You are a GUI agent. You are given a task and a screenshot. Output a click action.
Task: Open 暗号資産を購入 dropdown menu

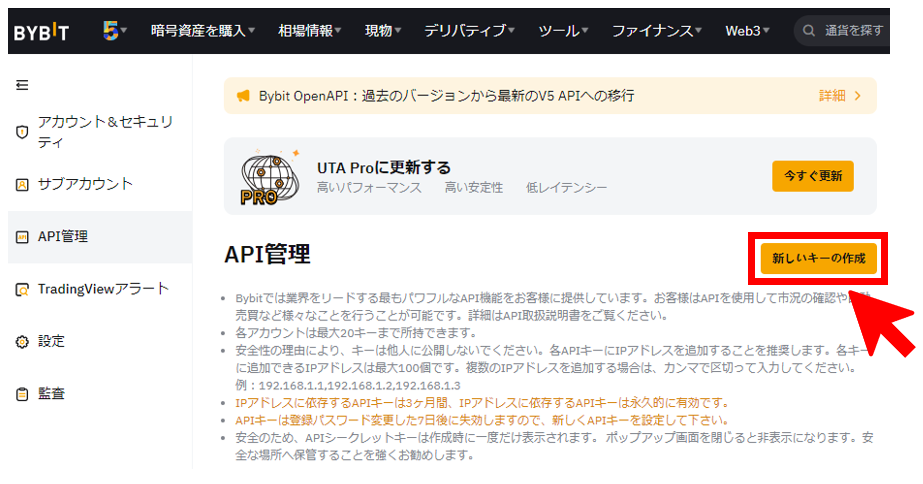(x=202, y=31)
